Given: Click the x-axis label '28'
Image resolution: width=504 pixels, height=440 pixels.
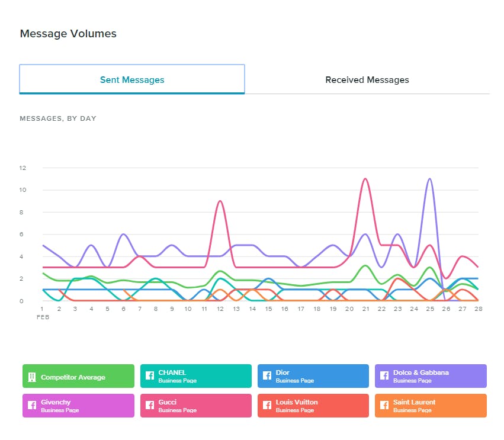Looking at the screenshot, I should coord(479,309).
